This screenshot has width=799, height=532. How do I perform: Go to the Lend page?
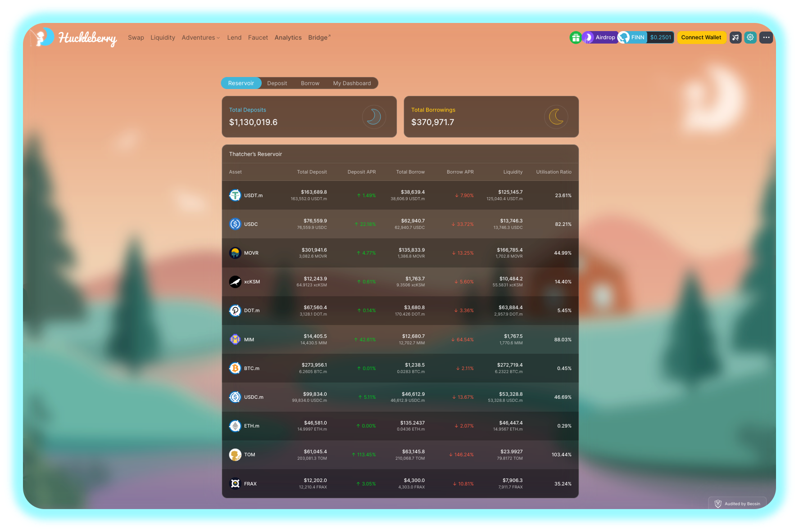(234, 38)
